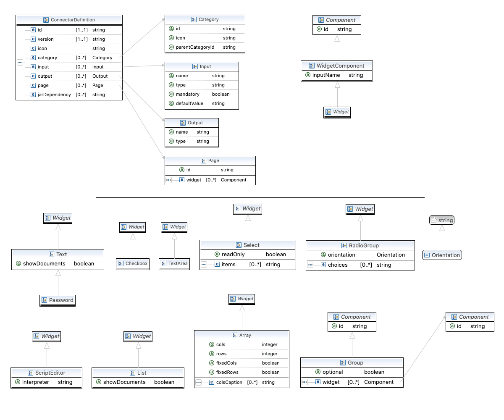This screenshot has height=420, width=504.
Task: Select the Checkbox widget box
Action: (x=132, y=263)
